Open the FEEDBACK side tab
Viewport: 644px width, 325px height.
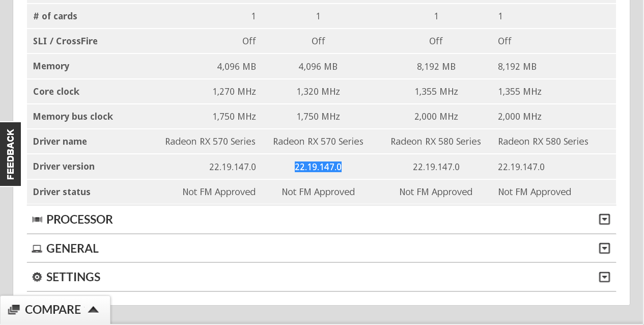[x=10, y=154]
